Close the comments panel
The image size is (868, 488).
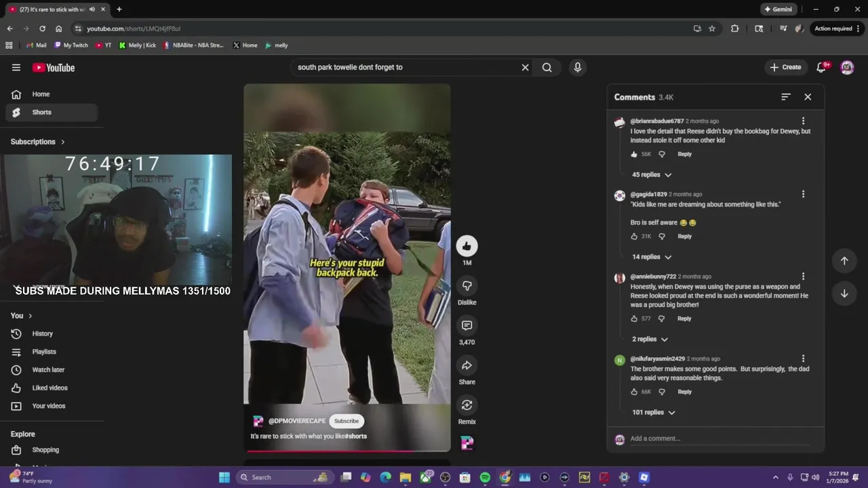(x=808, y=97)
